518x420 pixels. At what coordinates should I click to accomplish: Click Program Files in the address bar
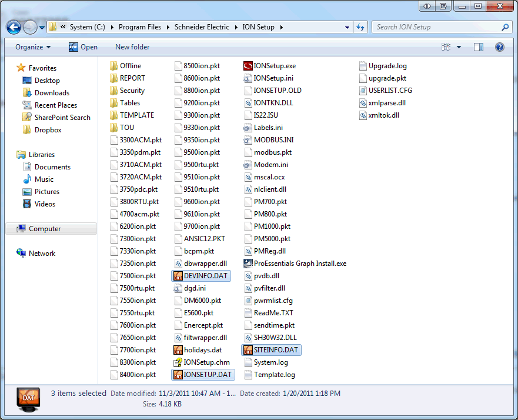point(140,27)
